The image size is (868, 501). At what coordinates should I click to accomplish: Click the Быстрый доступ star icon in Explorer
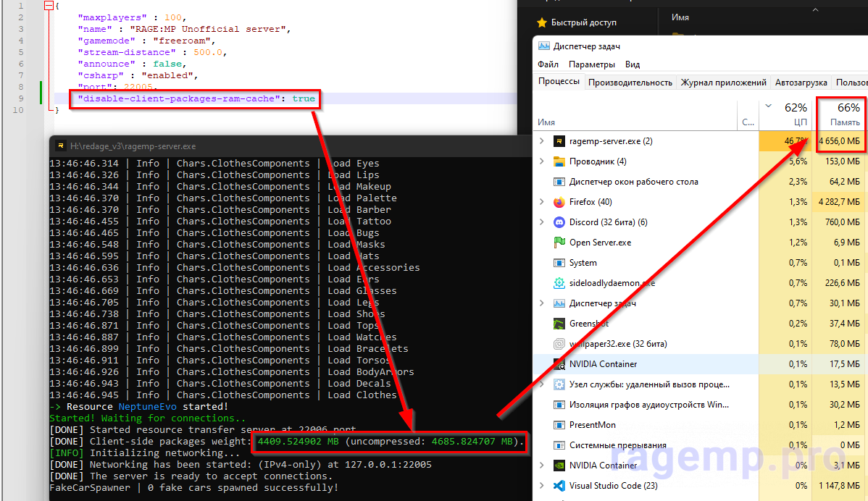pyautogui.click(x=542, y=22)
